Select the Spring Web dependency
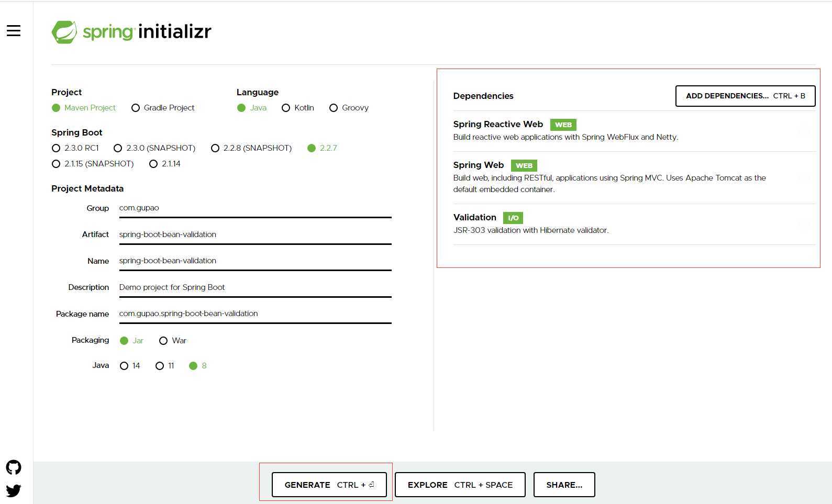The image size is (832, 504). coord(634,177)
